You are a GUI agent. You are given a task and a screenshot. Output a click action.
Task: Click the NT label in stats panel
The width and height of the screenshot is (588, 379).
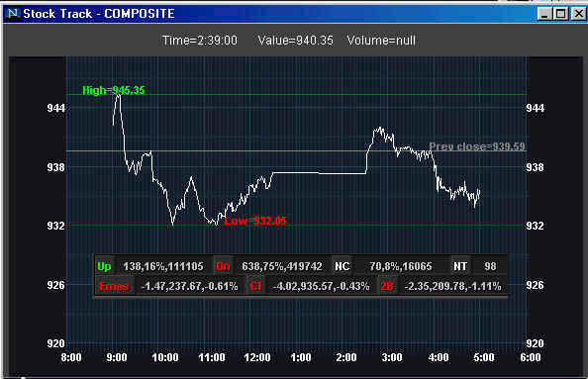click(460, 266)
